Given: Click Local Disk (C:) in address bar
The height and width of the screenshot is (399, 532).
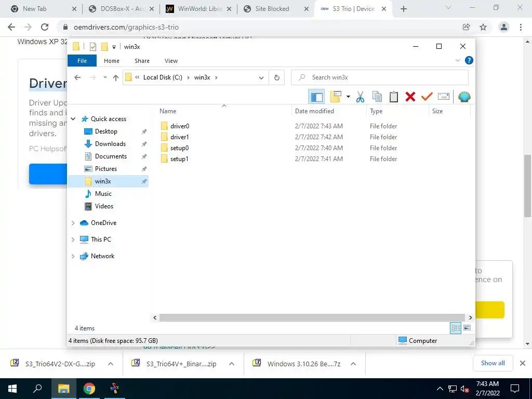Looking at the screenshot, I should (x=163, y=77).
